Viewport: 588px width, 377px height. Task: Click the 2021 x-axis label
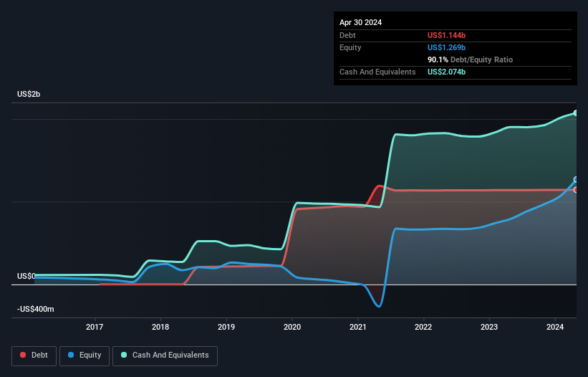pyautogui.click(x=358, y=327)
